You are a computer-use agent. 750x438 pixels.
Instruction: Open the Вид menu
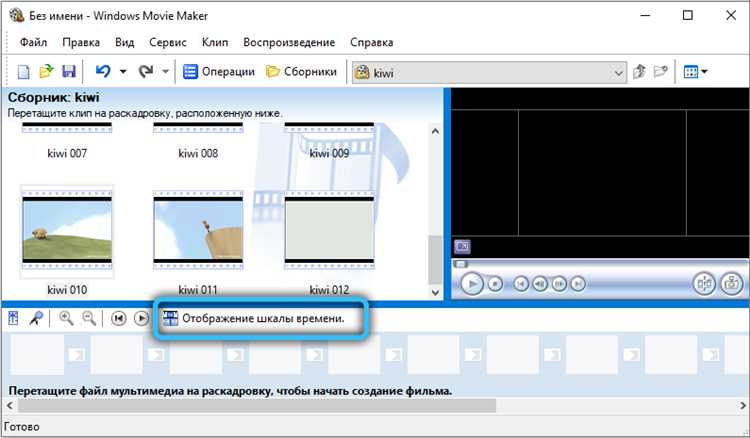point(124,43)
